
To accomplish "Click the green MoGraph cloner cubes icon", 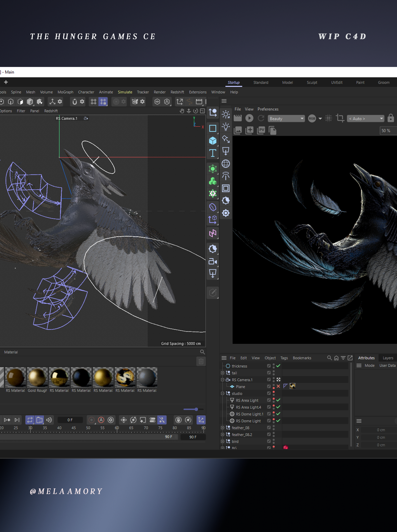I will [x=212, y=181].
